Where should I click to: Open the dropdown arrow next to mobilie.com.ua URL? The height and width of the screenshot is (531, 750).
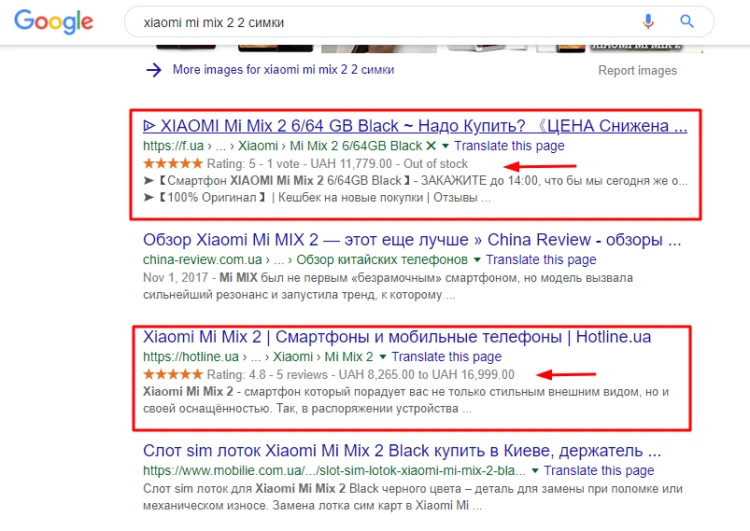[x=535, y=471]
